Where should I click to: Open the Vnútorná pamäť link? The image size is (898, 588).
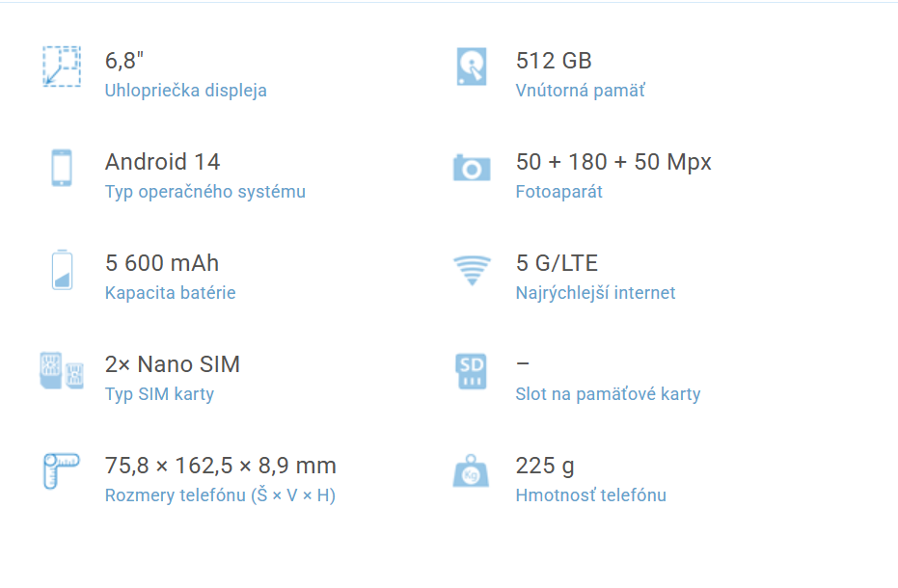point(580,91)
